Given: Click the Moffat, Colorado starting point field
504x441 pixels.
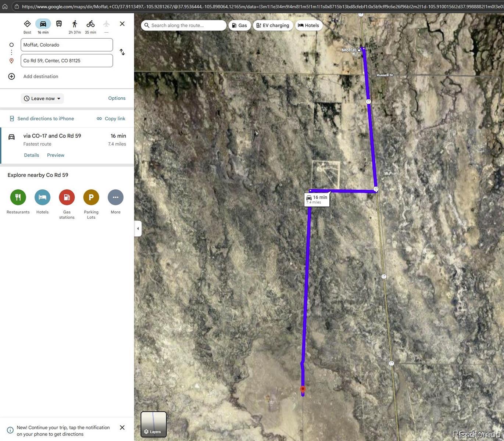Looking at the screenshot, I should (67, 45).
